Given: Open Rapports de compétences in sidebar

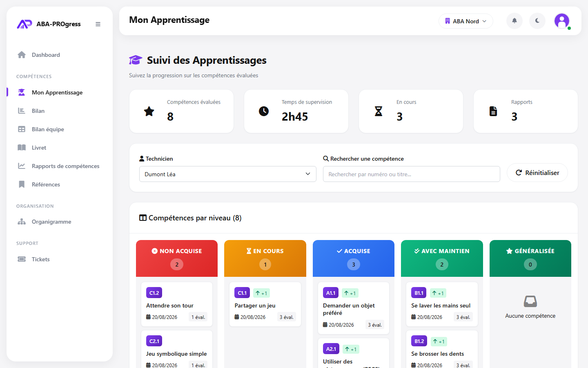Looking at the screenshot, I should click(60, 166).
